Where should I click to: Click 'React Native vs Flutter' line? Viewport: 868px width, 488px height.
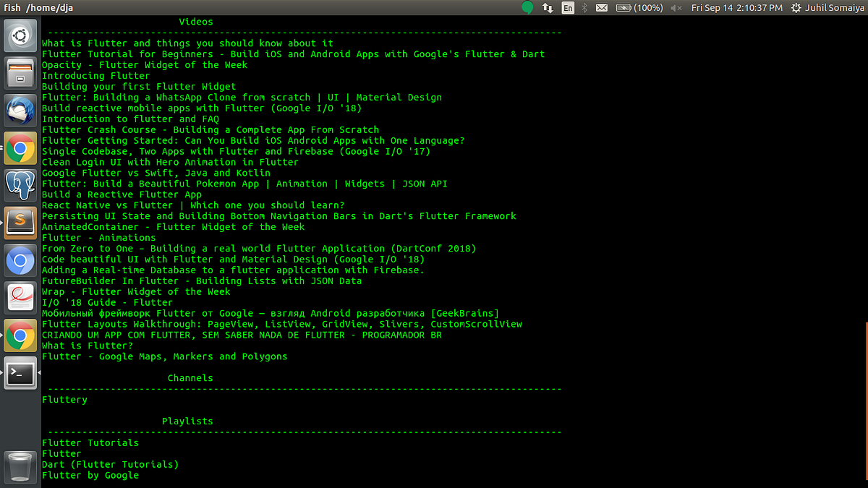point(193,205)
